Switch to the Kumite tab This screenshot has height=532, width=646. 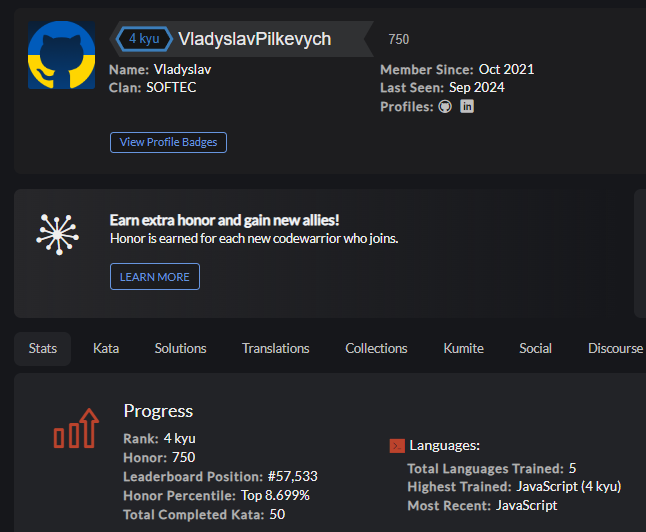[463, 349]
